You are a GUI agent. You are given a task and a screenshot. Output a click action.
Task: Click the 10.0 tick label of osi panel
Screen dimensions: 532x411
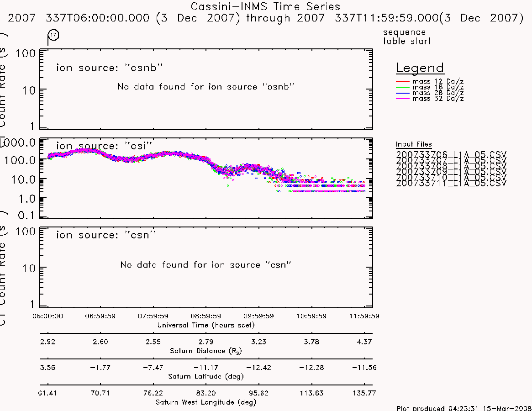pyautogui.click(x=23, y=179)
